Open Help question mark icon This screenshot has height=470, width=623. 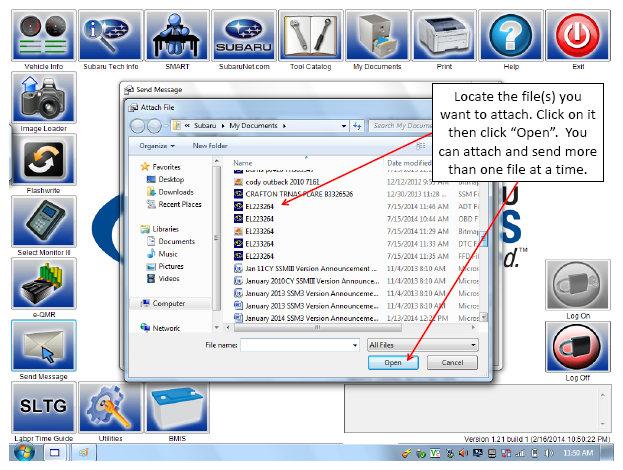click(x=511, y=36)
